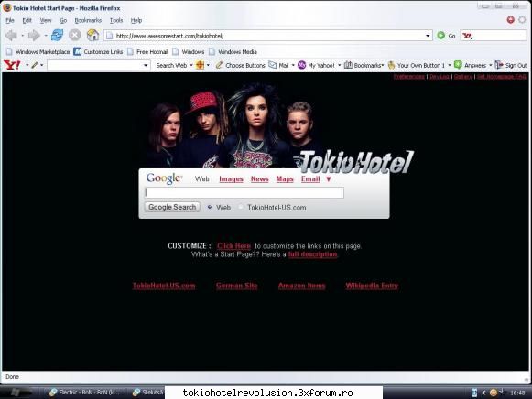Click Search Web on Yahoo toolbar

click(171, 65)
